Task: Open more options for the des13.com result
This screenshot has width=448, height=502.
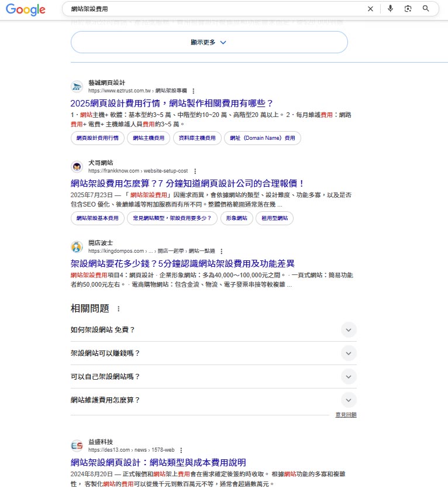Action: click(x=181, y=450)
